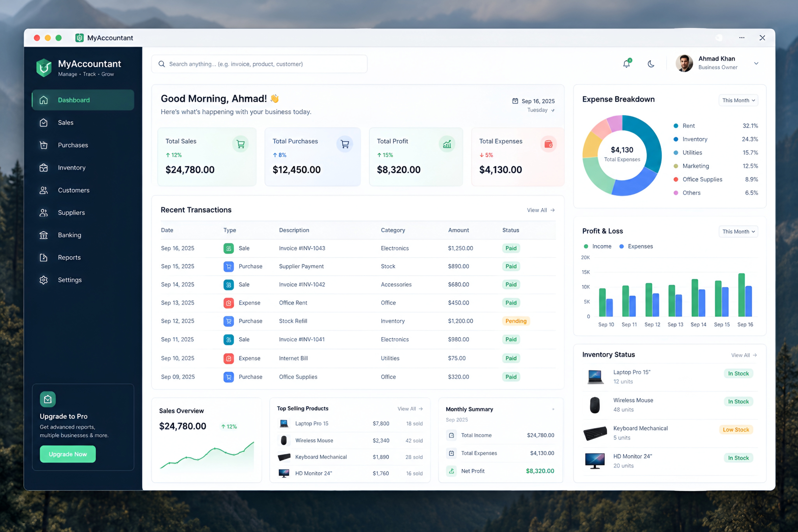Open Expense Breakdown This Month dropdown

pyautogui.click(x=738, y=100)
